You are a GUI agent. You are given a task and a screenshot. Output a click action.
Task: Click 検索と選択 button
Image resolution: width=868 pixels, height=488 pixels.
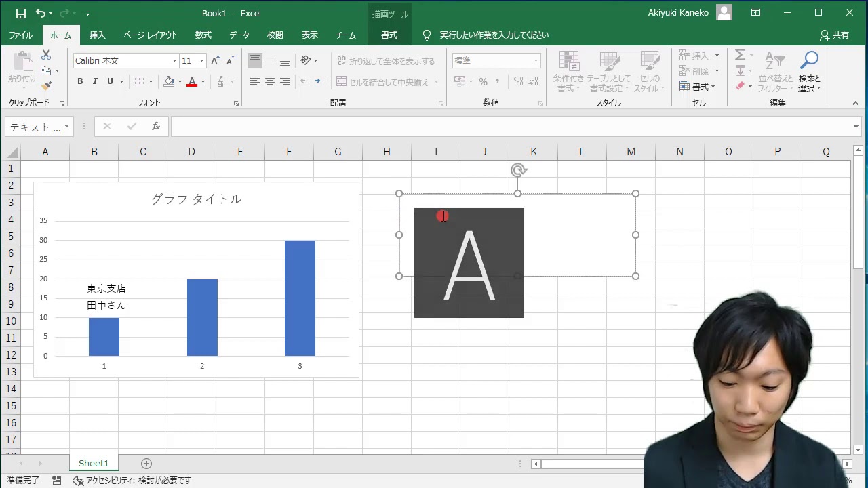pos(809,71)
